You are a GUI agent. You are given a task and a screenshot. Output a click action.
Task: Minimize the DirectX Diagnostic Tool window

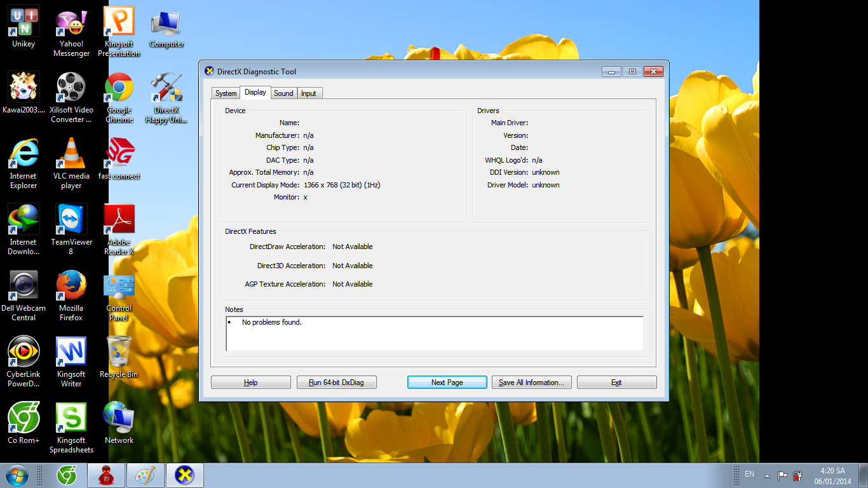pos(612,72)
